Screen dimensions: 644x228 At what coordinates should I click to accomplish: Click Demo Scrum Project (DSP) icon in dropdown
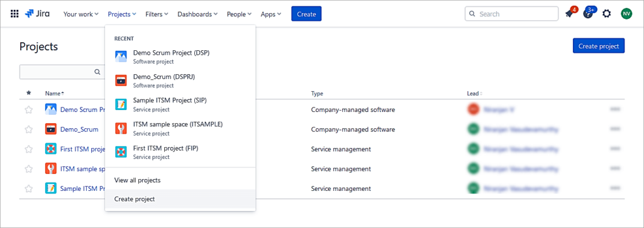coord(121,57)
